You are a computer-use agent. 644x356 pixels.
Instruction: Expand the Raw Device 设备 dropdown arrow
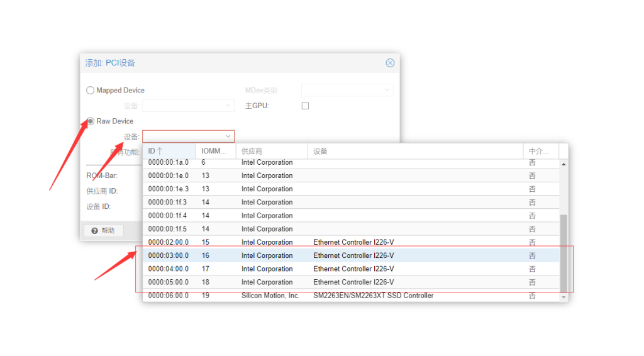pos(228,136)
